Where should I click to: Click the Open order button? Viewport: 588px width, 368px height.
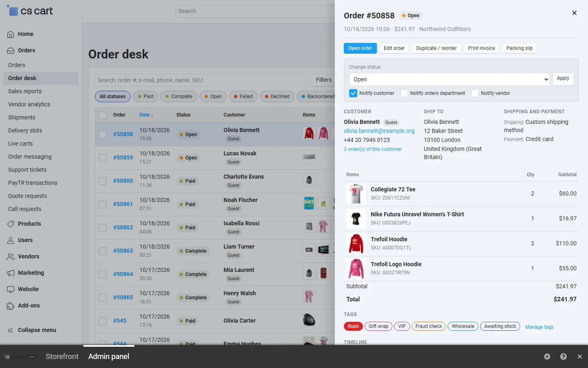pos(360,48)
